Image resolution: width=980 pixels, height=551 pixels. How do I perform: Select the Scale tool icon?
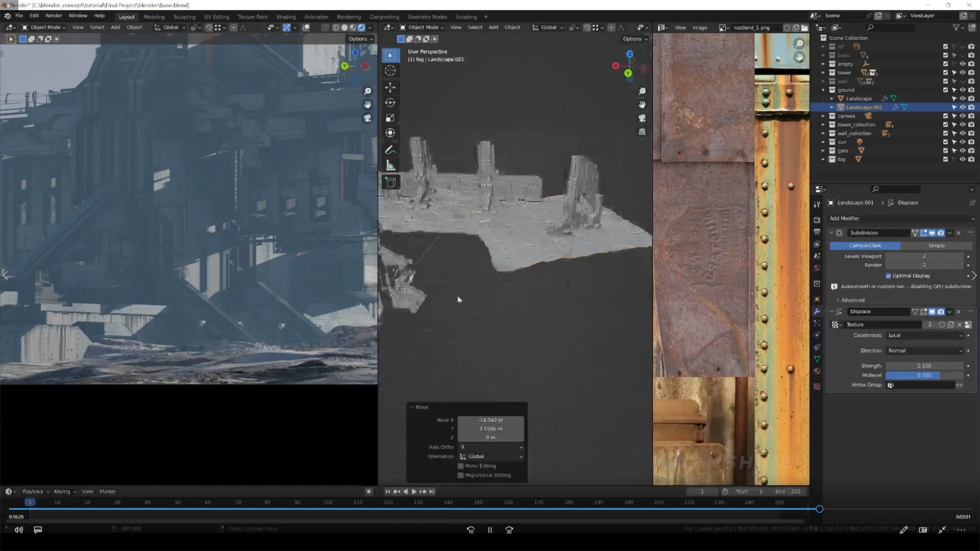[x=390, y=118]
